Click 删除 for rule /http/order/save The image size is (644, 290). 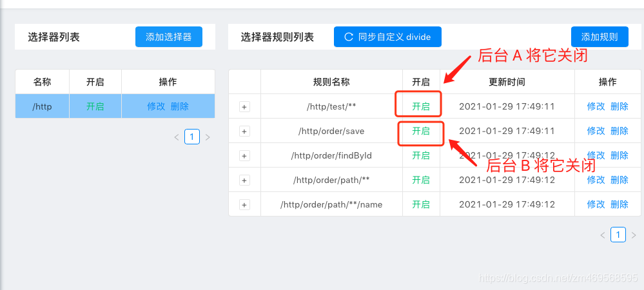pyautogui.click(x=620, y=131)
